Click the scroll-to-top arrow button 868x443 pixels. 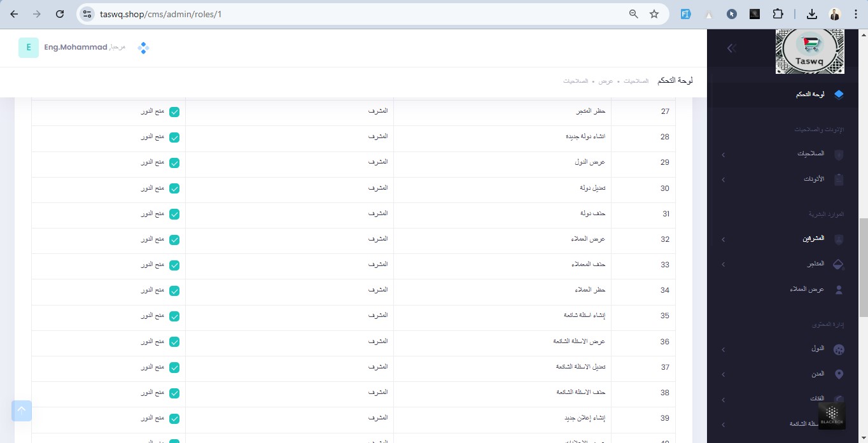pos(21,411)
